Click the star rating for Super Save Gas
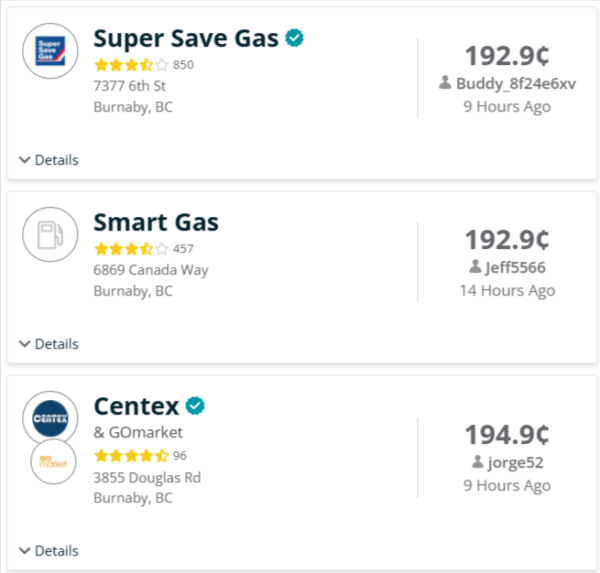Image resolution: width=600 pixels, height=573 pixels. point(123,65)
